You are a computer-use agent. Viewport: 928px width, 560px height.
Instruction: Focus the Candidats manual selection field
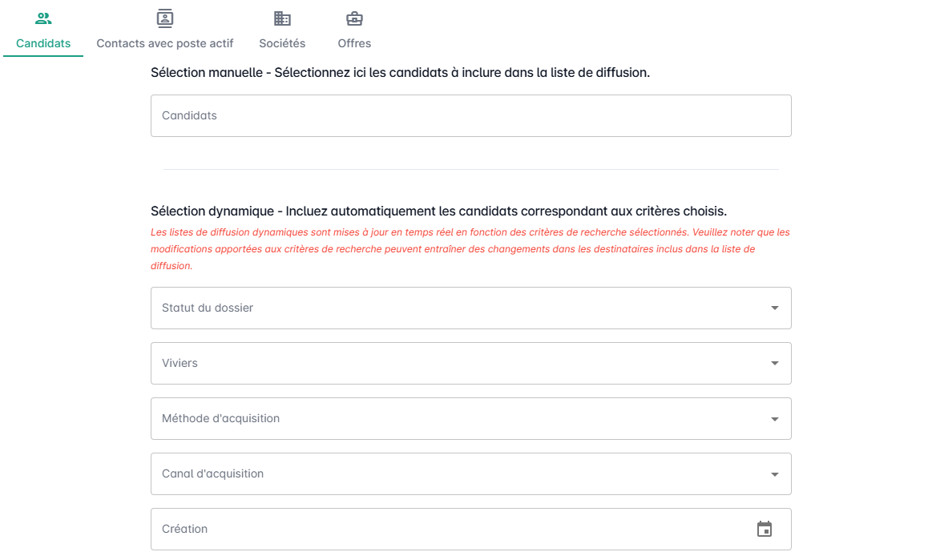click(x=470, y=116)
